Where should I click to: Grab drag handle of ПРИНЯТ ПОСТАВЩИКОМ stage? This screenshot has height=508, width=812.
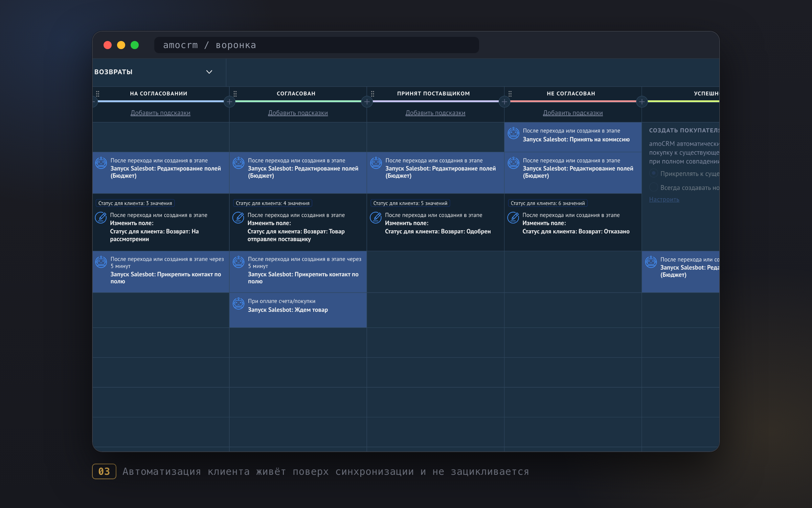[373, 94]
